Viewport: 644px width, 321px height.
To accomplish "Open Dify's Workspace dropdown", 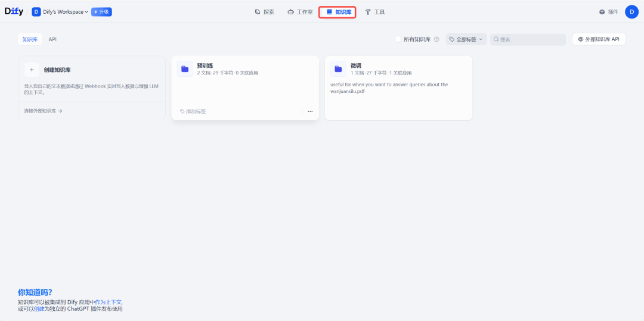I will (x=66, y=12).
